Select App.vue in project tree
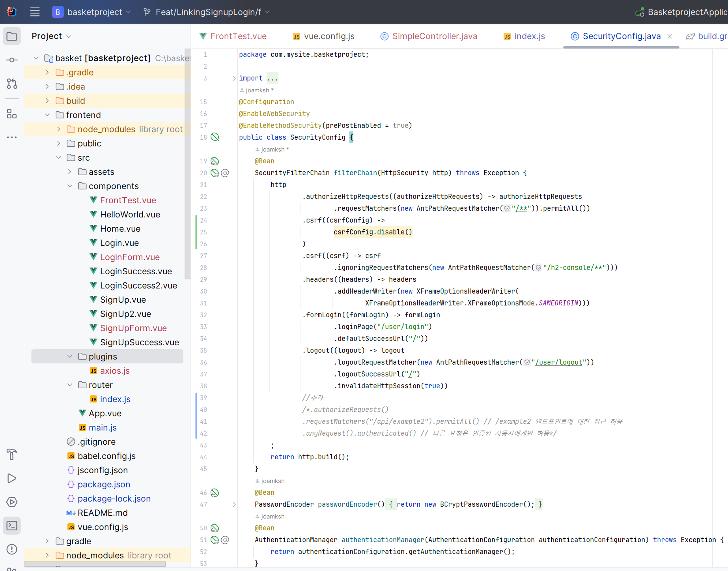This screenshot has width=728, height=571. coord(105,413)
